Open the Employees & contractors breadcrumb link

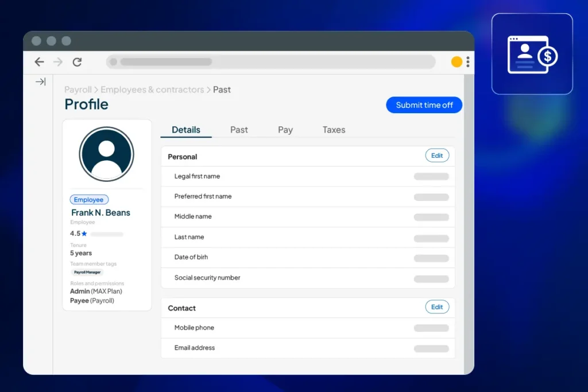click(152, 90)
